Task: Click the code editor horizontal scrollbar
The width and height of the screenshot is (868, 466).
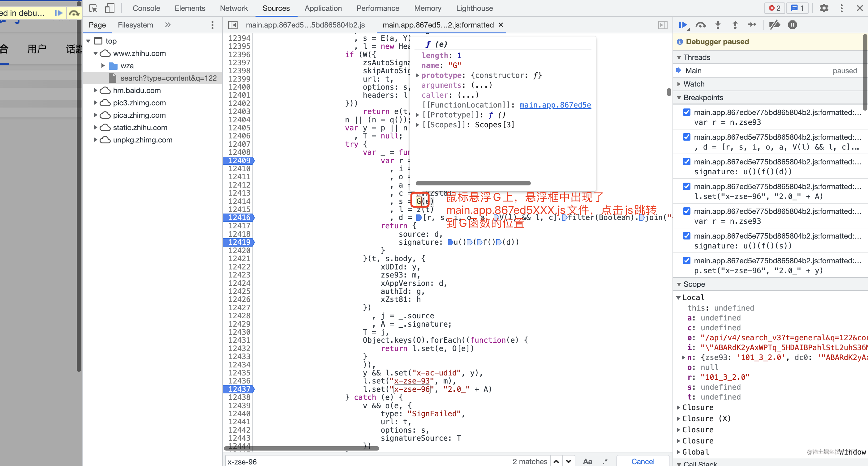Action: pyautogui.click(x=302, y=448)
